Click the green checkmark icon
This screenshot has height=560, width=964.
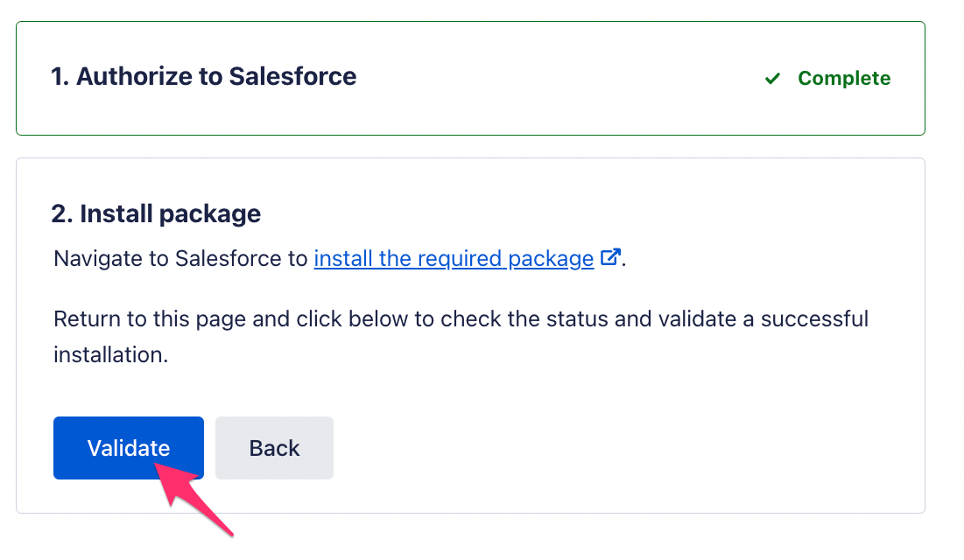pos(772,79)
